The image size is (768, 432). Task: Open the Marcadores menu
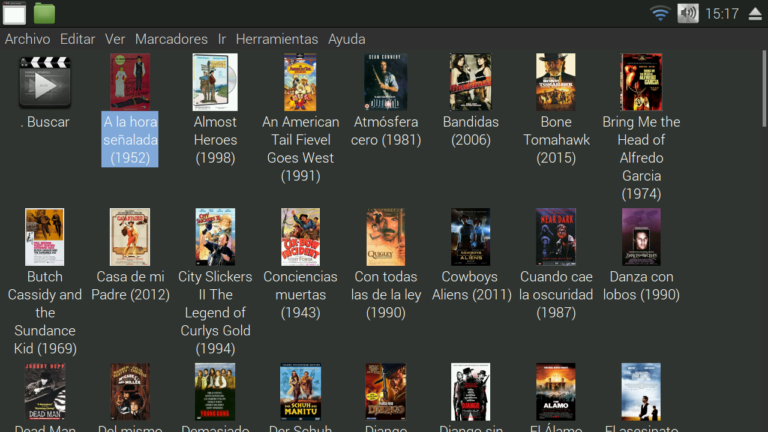pyautogui.click(x=171, y=39)
